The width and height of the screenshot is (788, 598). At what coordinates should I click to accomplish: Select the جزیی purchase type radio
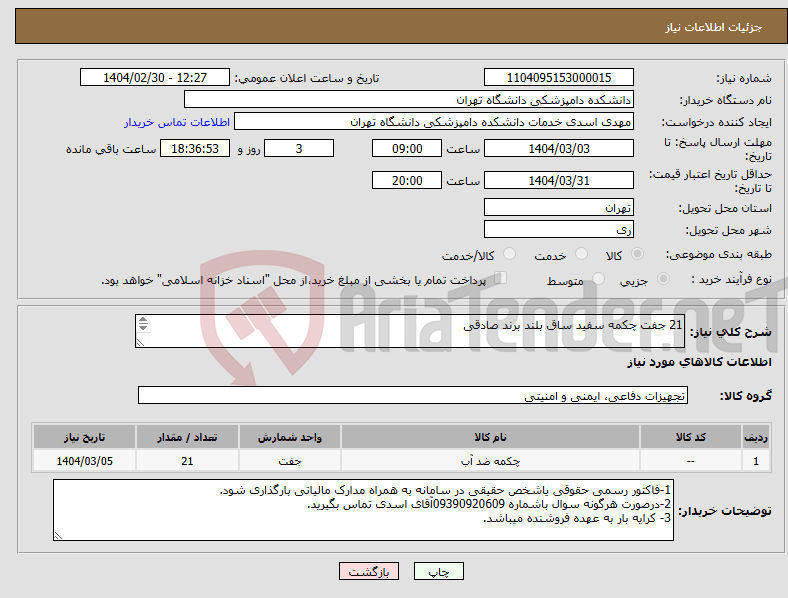tap(663, 278)
